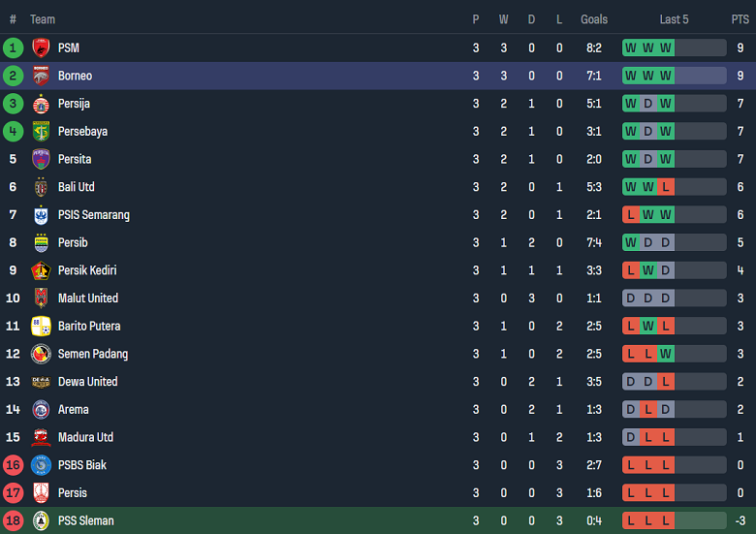Screen dimensions: 756x534
Task: Click the red rank 16 position badge
Action: (x=13, y=465)
